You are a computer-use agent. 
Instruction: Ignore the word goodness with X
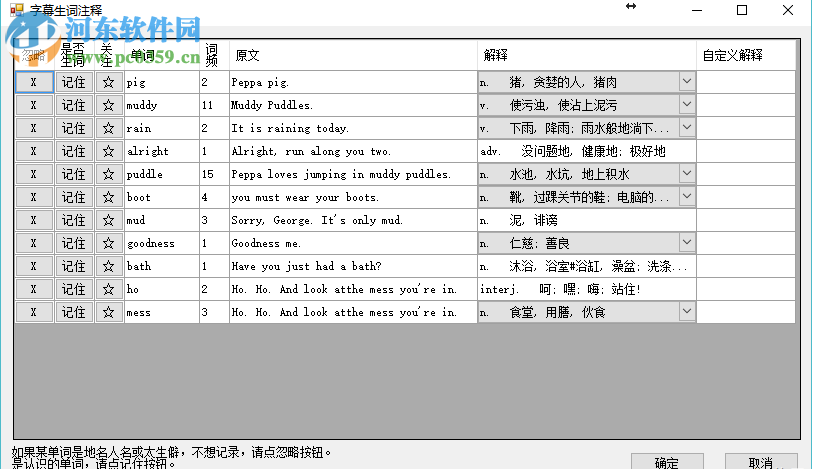(x=34, y=243)
